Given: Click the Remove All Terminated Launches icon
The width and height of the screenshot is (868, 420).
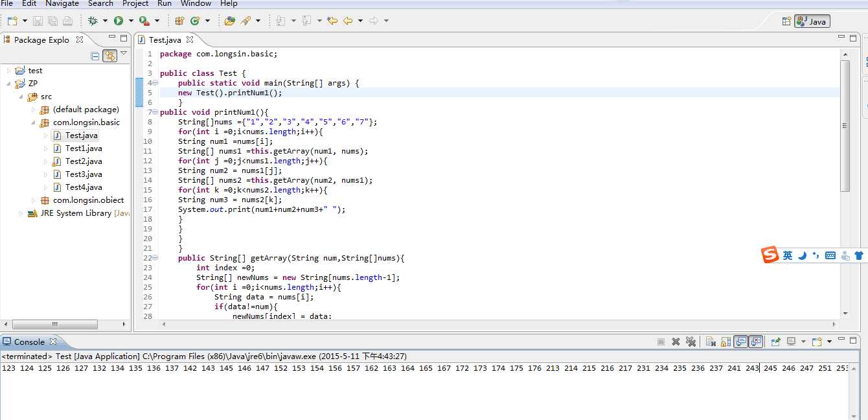Looking at the screenshot, I should (x=691, y=342).
